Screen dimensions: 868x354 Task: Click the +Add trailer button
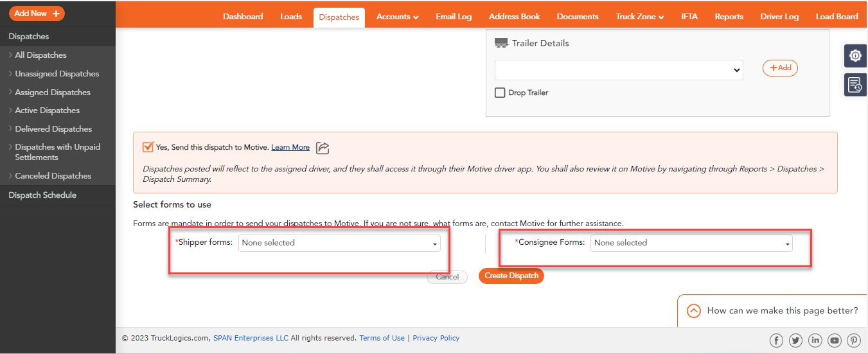780,67
